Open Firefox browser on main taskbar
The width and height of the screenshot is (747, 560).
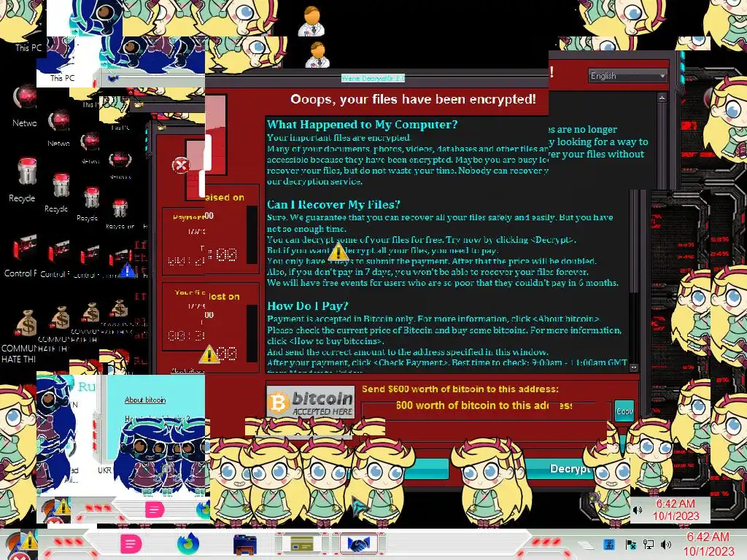click(187, 544)
